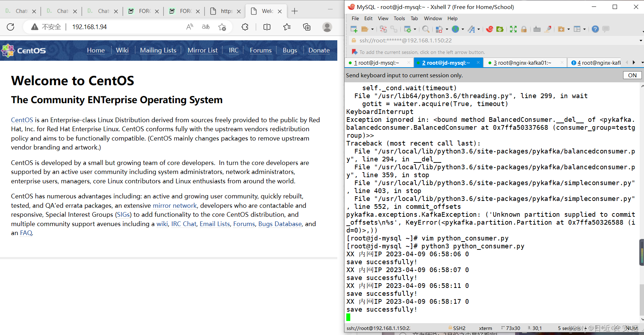Open the session Properties gear icon in Xshell
Image resolution: width=644 pixels, height=335 pixels.
pyautogui.click(x=407, y=29)
